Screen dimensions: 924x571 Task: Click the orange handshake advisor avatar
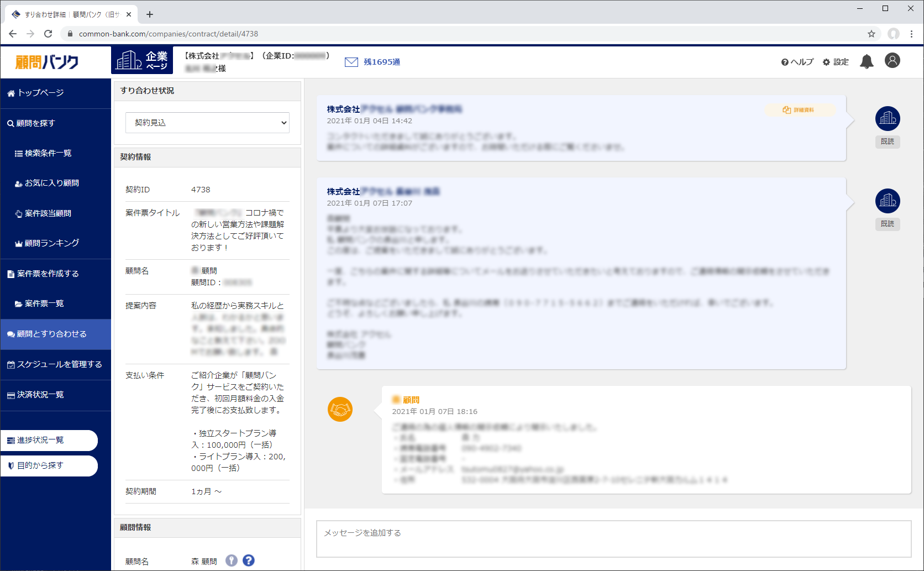tap(340, 410)
